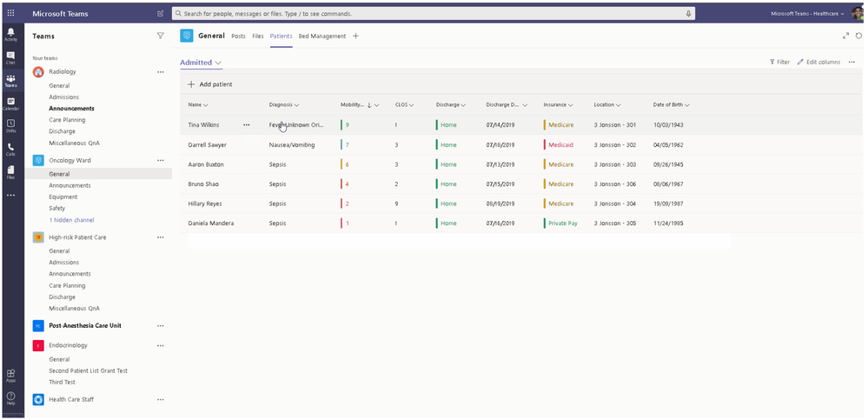Screen dimensions: 868x420
Task: Click the search box
Action: [x=434, y=13]
